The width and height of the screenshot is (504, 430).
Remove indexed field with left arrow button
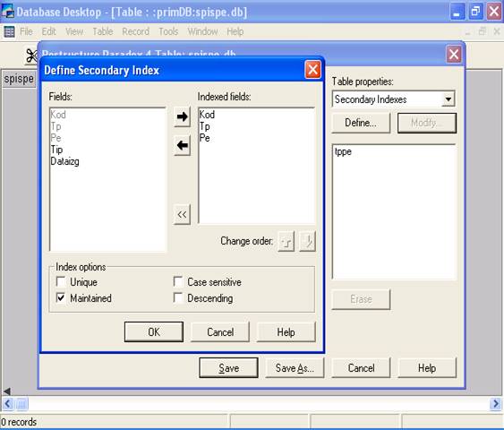183,145
